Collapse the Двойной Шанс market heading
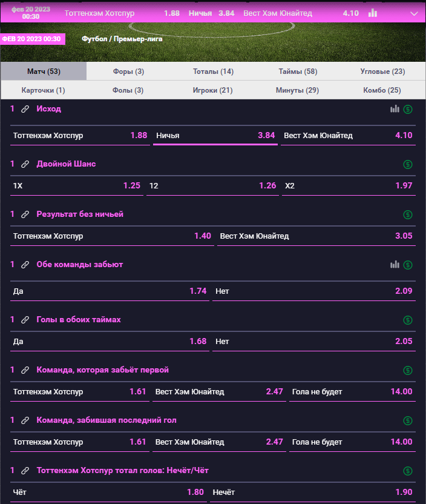Screen dimensions: 426x504 [66, 164]
